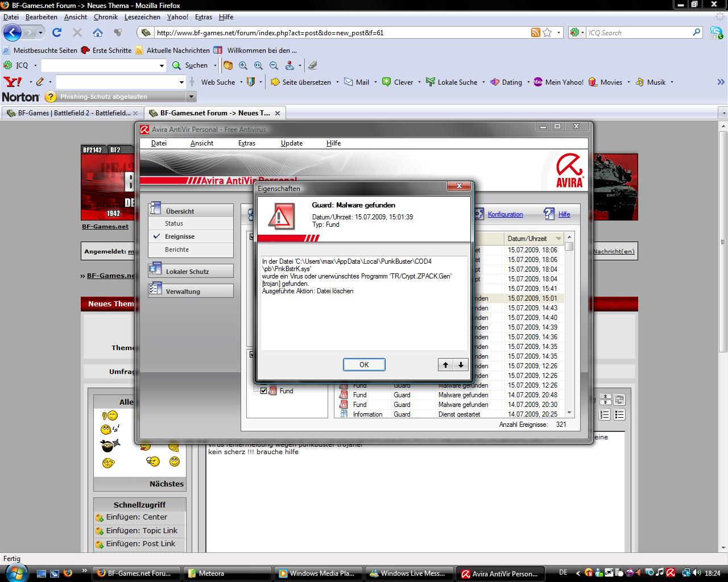Open Norton Phishing-Schutz dropdown arrow
Viewport: 728px width, 582px height.
tap(191, 97)
